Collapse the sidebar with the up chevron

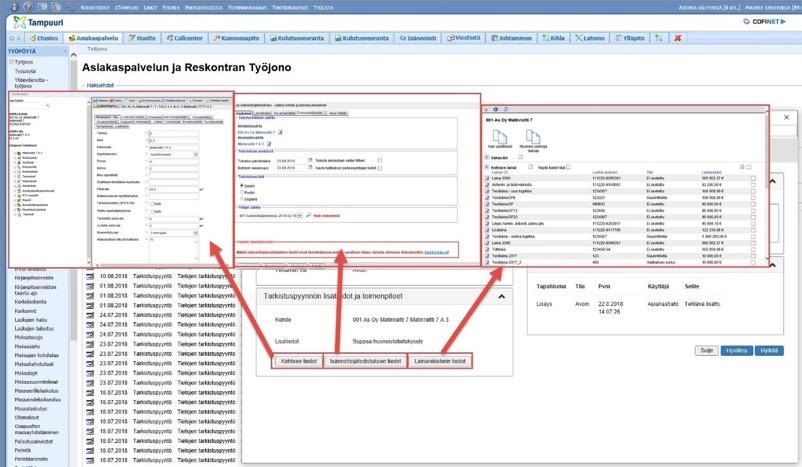(73, 55)
